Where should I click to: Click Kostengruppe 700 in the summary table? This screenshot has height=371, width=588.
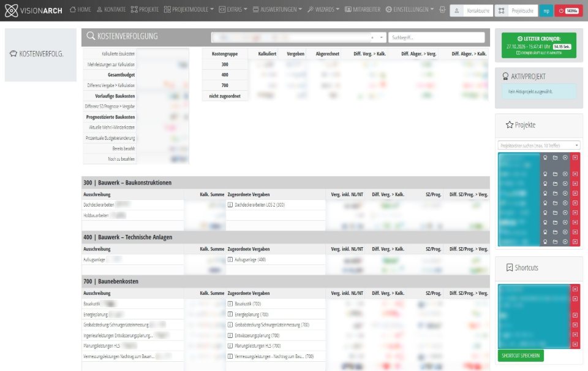pyautogui.click(x=225, y=86)
